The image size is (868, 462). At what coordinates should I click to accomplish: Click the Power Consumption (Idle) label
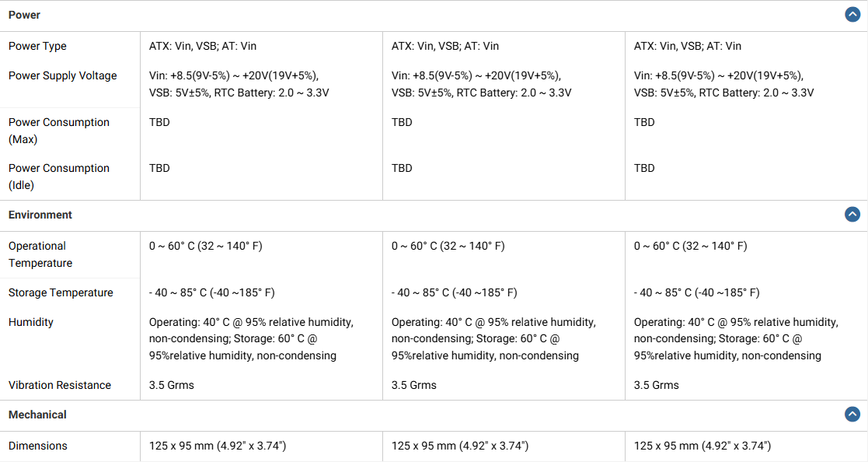click(59, 177)
